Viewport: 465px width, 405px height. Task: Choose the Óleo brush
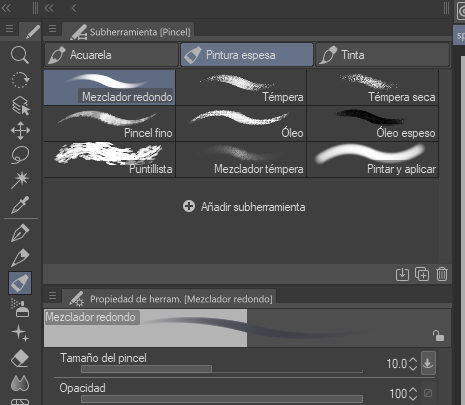(241, 123)
